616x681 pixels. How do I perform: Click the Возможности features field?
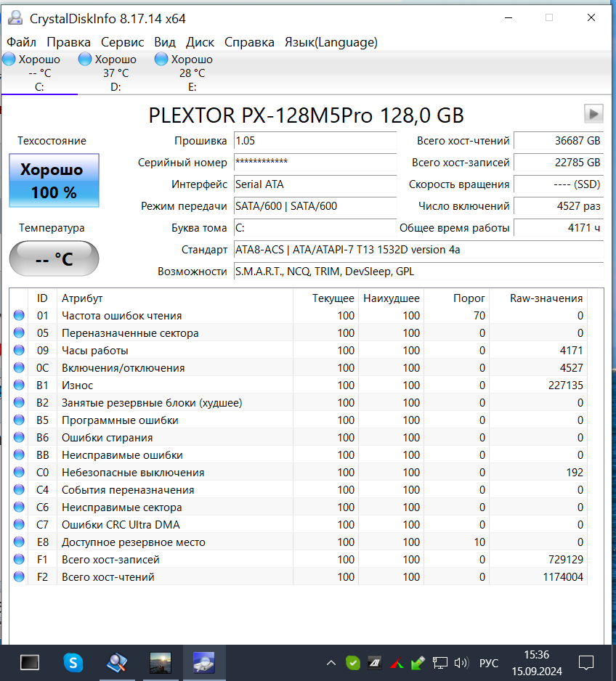(x=418, y=271)
